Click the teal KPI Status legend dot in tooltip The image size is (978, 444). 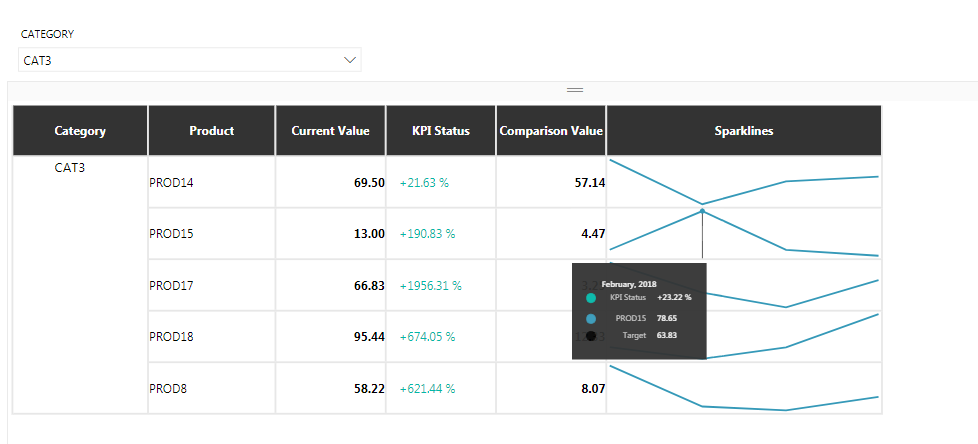[591, 298]
